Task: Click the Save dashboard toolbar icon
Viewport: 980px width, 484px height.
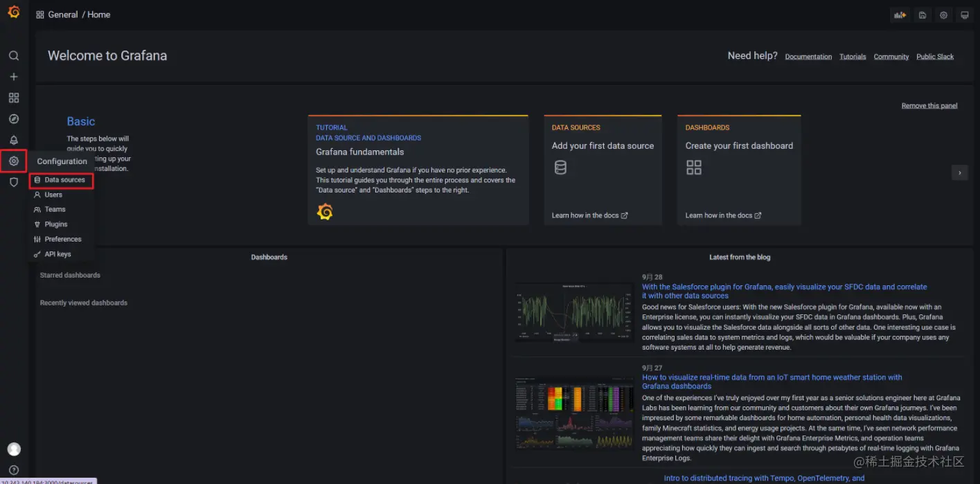Action: tap(922, 15)
